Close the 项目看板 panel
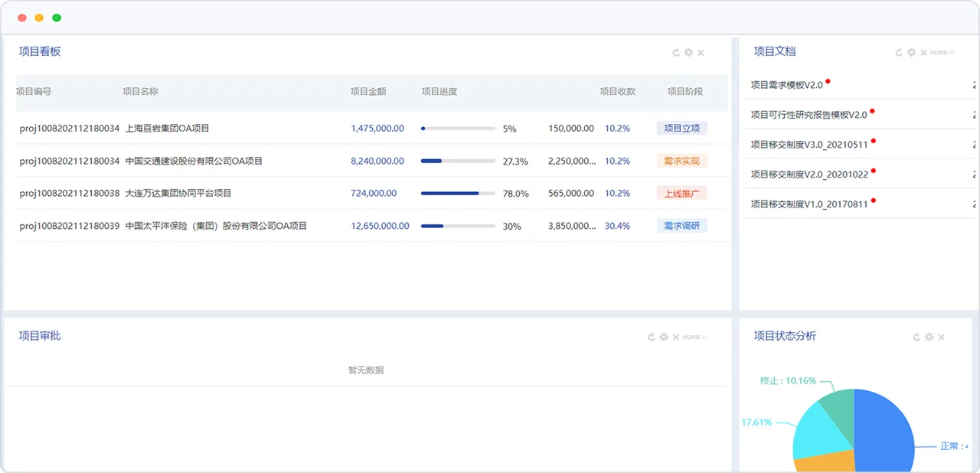Image resolution: width=980 pixels, height=473 pixels. coord(701,53)
